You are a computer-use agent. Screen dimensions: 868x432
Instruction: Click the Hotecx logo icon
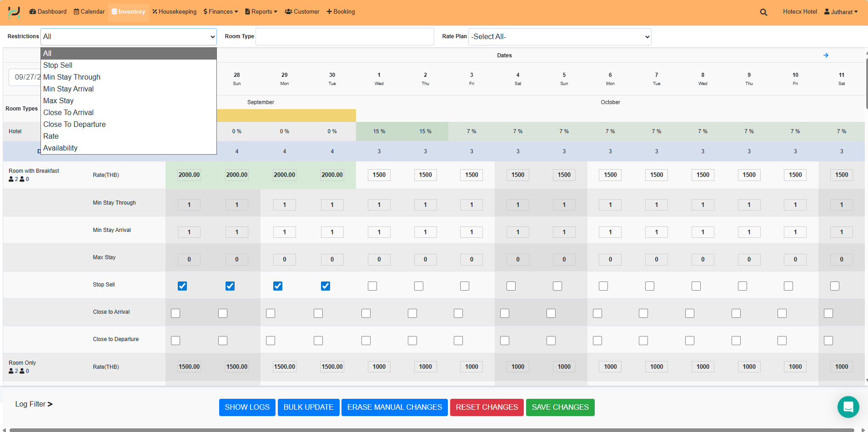(x=14, y=12)
